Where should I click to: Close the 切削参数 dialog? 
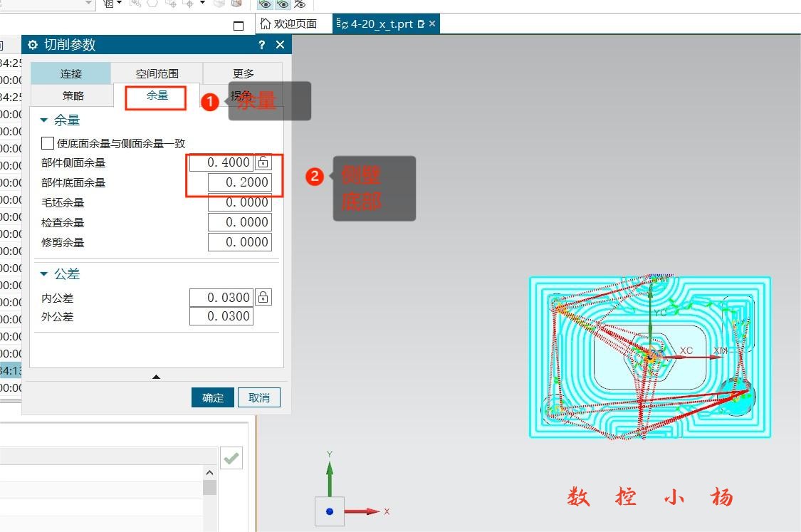point(280,45)
